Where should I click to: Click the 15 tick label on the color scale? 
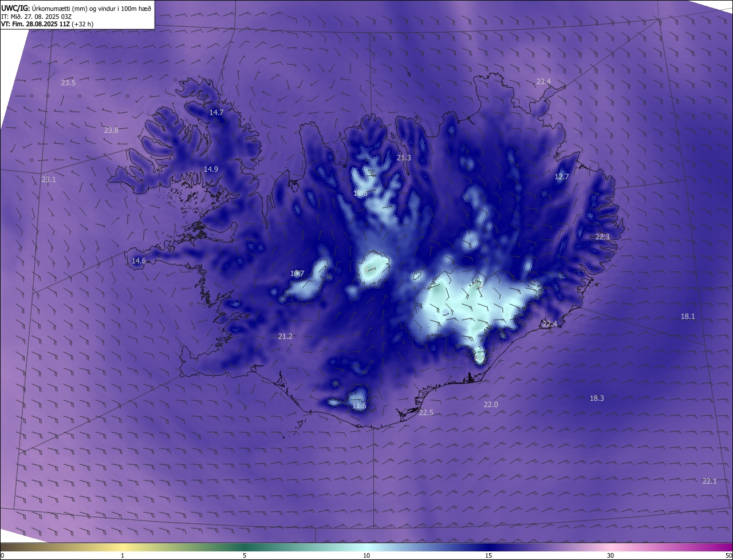pyautogui.click(x=488, y=556)
